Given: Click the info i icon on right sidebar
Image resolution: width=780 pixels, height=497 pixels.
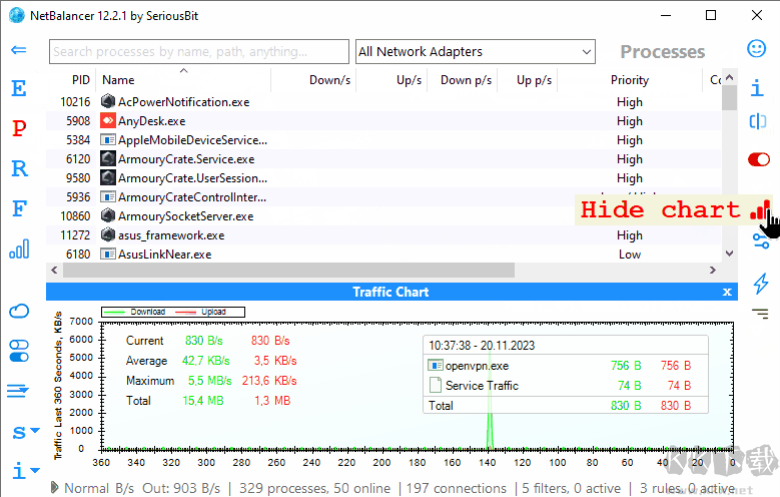Looking at the screenshot, I should click(757, 88).
